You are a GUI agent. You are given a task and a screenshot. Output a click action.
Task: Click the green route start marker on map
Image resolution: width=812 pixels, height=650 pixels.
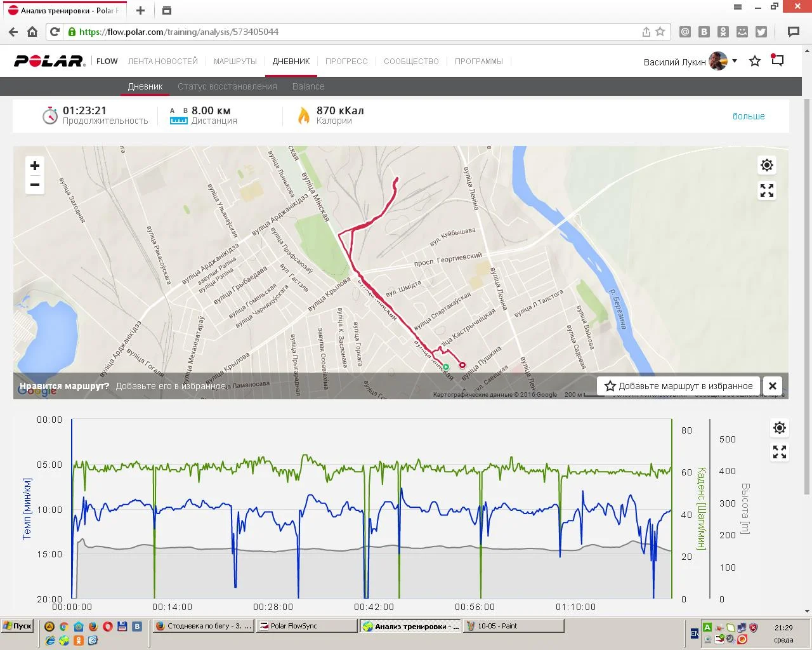coord(446,367)
